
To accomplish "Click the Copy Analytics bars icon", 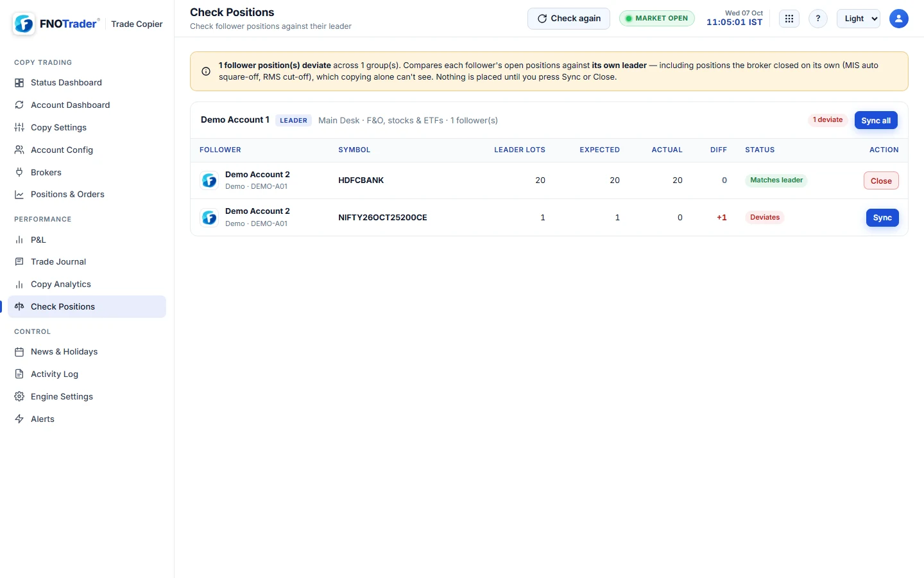I will [x=19, y=284].
